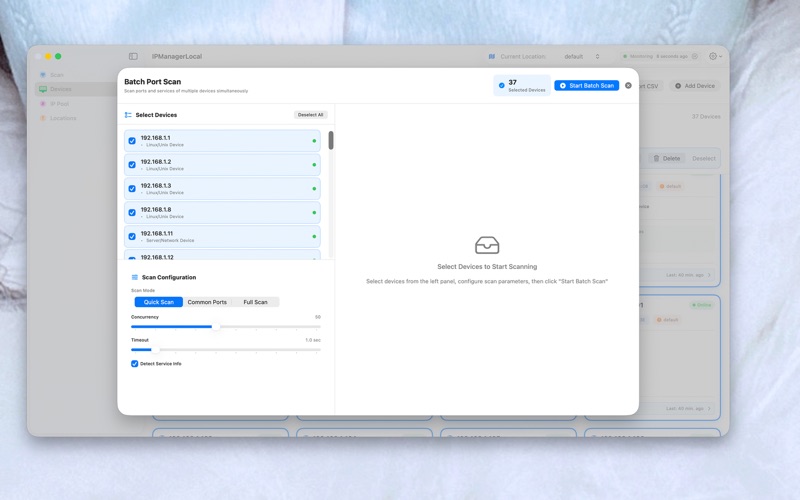Viewport: 800px width, 500px height.
Task: Click the Current Location map icon
Action: [x=492, y=57]
